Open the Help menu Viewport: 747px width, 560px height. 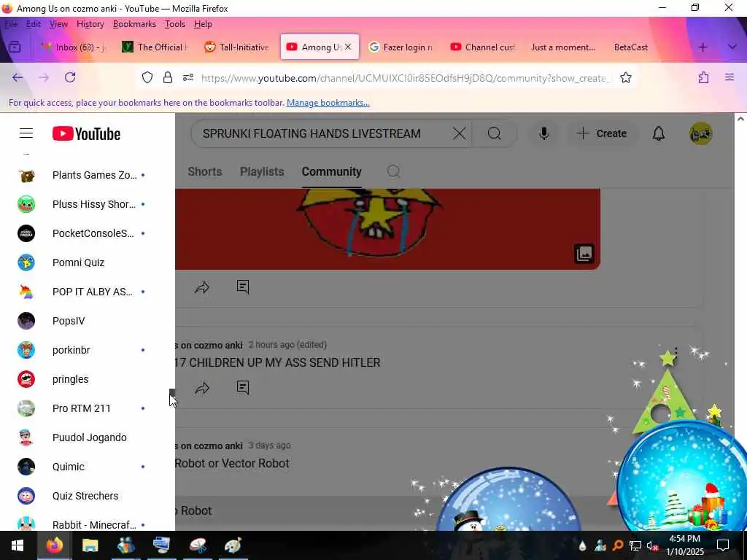coord(203,24)
